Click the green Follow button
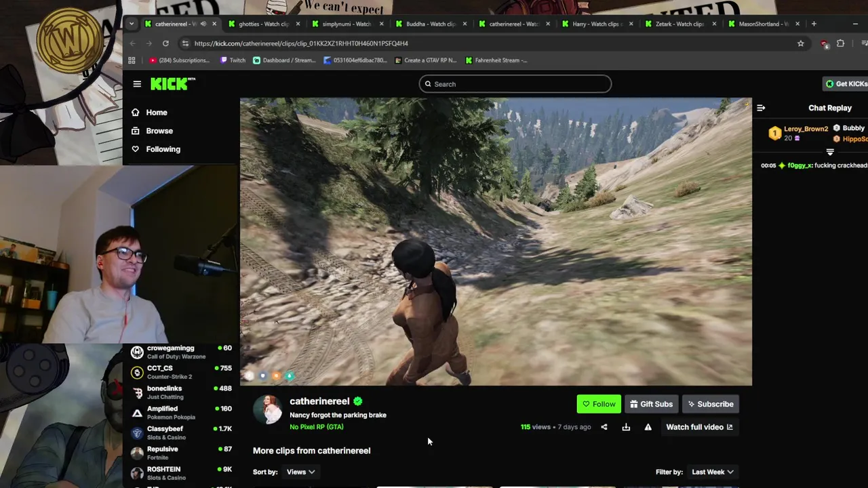This screenshot has height=488, width=868. (x=599, y=404)
